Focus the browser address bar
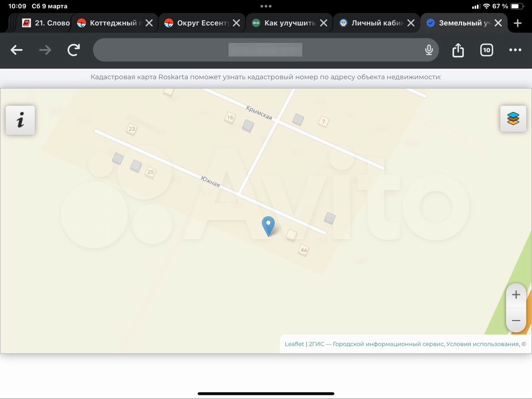This screenshot has width=532, height=399. click(258, 50)
